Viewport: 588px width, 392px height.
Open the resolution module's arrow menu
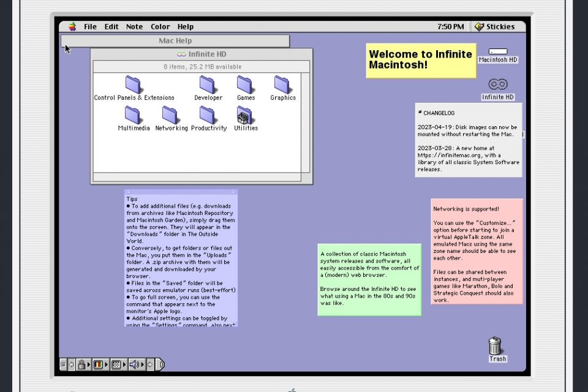click(x=124, y=364)
